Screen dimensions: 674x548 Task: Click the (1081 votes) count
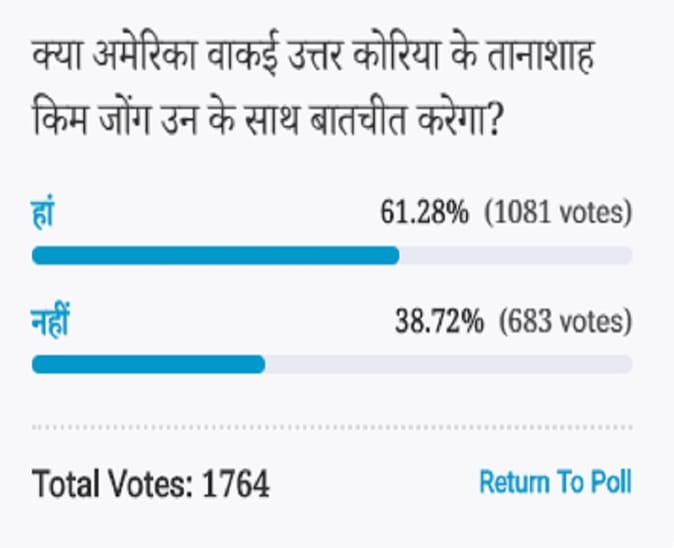click(558, 213)
